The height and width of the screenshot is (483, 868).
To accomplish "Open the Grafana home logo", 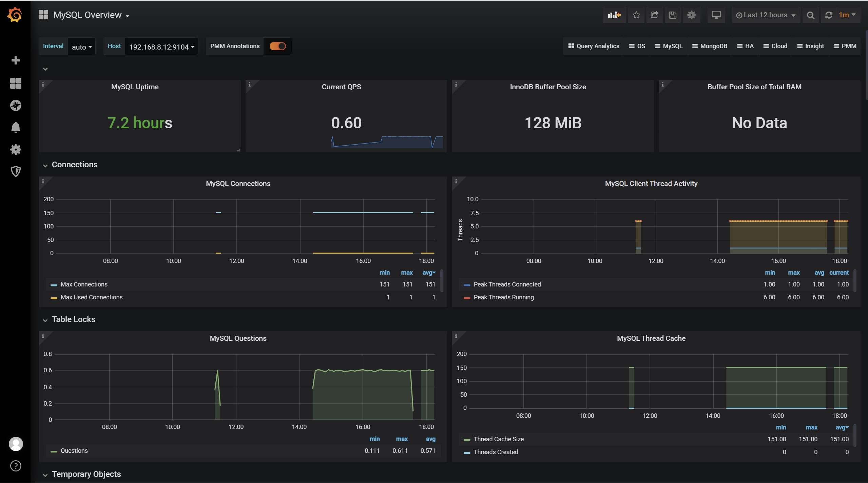I will 15,15.
